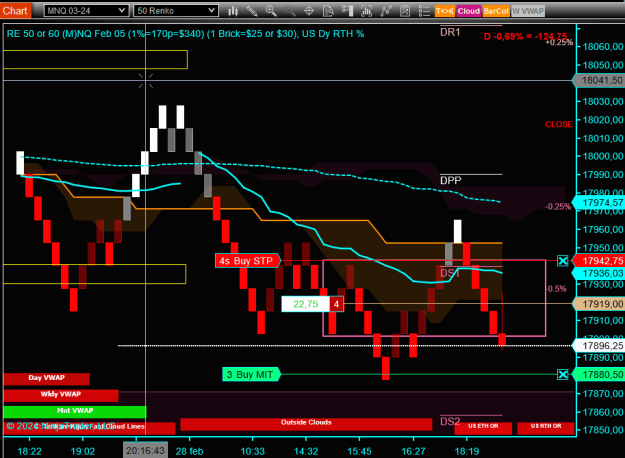This screenshot has width=625, height=458.
Task: Click the 10:33 time axis label
Action: (252, 451)
